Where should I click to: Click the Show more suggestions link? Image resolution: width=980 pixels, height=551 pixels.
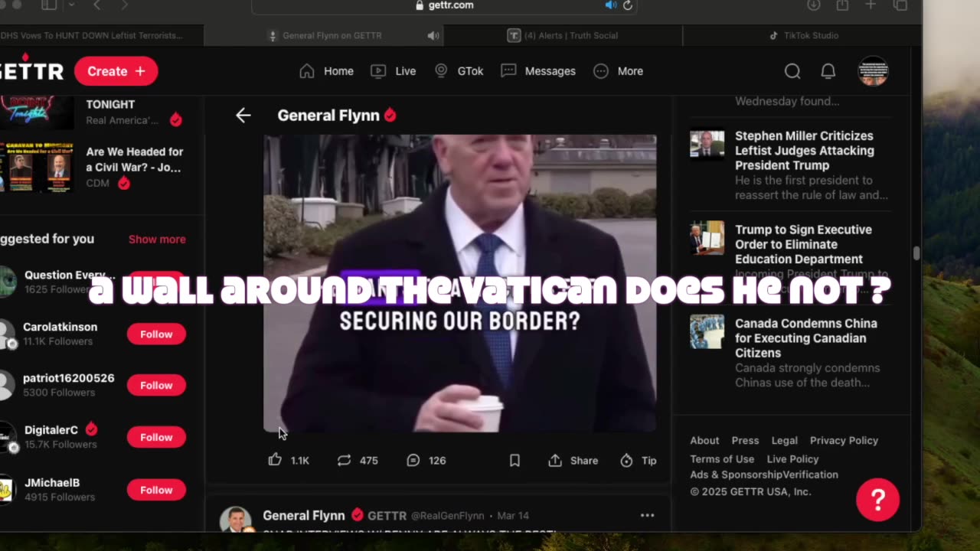click(157, 239)
